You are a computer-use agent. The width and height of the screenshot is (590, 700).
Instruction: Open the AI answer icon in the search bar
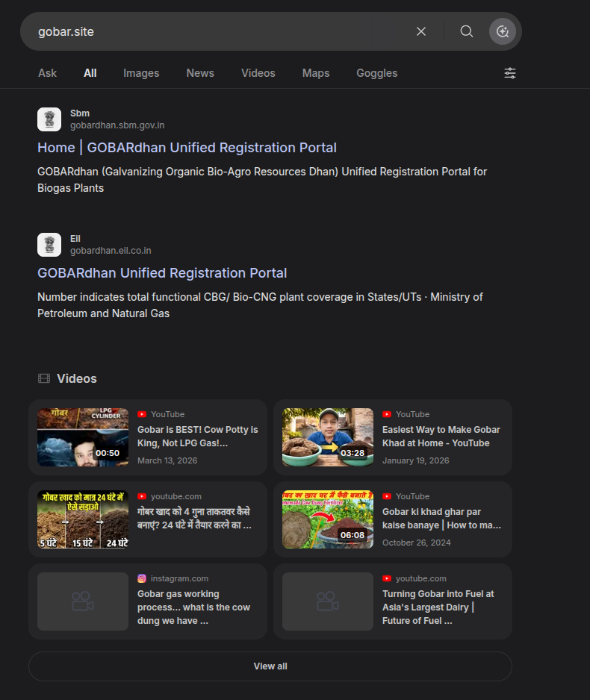pos(503,31)
